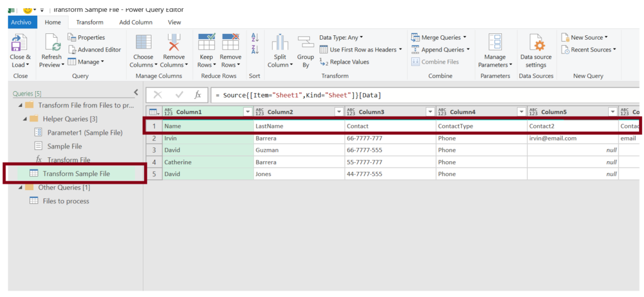This screenshot has height=297, width=644.
Task: Click the Refresh Preview icon
Action: pyautogui.click(x=53, y=43)
